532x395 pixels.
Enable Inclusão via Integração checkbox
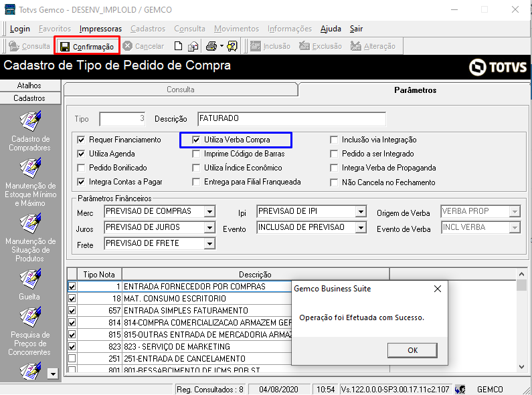tap(334, 140)
